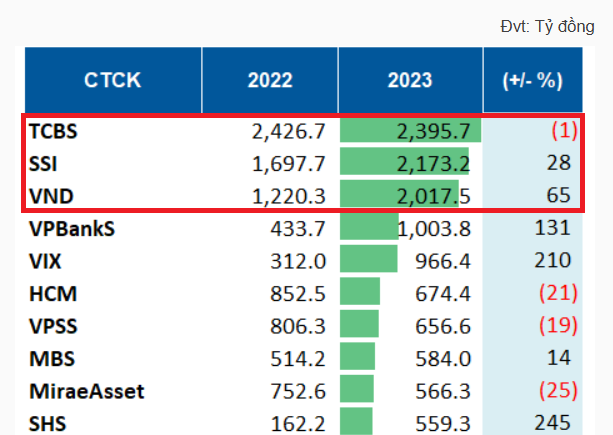The height and width of the screenshot is (435, 613).
Task: Select the VIX company name
Action: pos(45,261)
